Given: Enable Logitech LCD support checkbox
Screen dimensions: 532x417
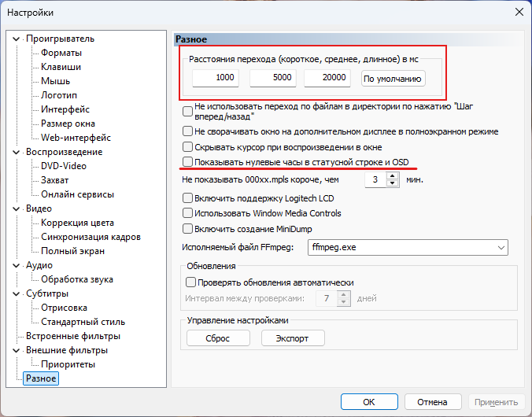Looking at the screenshot, I should 187,198.
